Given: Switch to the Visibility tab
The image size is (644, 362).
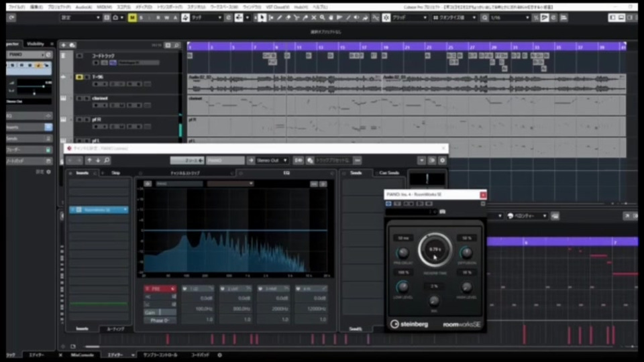Looking at the screenshot, I should [36, 44].
